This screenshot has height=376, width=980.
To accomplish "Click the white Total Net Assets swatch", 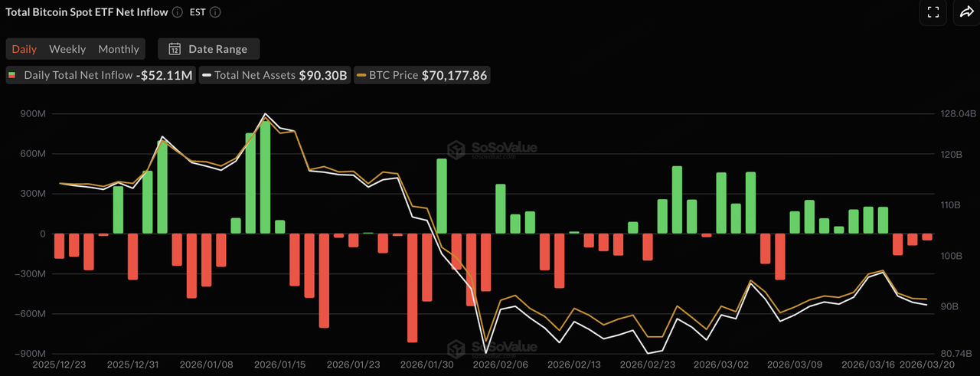I will point(207,75).
